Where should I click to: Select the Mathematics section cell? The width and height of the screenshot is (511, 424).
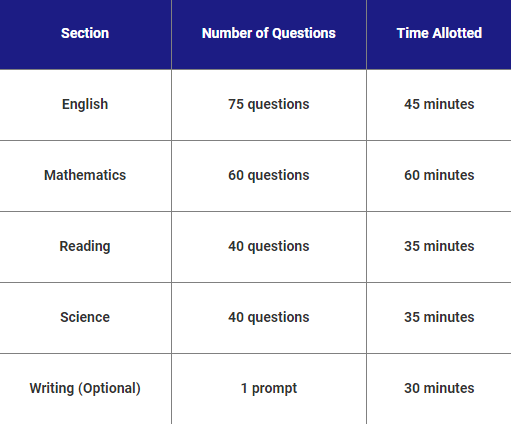pyautogui.click(x=85, y=175)
